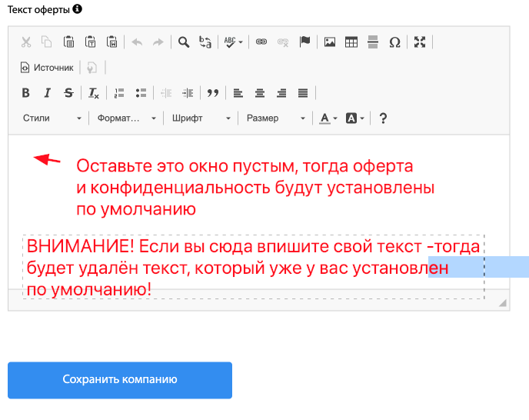Switch to Источник source view
This screenshot has height=420, width=529.
[x=47, y=68]
